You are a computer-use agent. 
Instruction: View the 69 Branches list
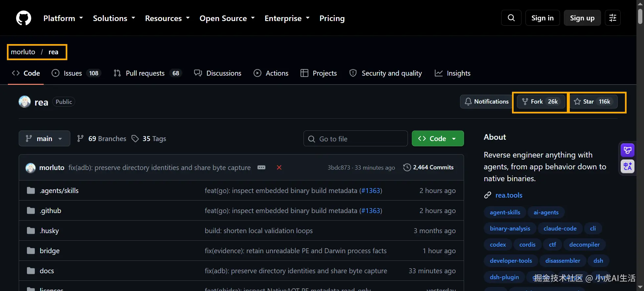pyautogui.click(x=102, y=138)
